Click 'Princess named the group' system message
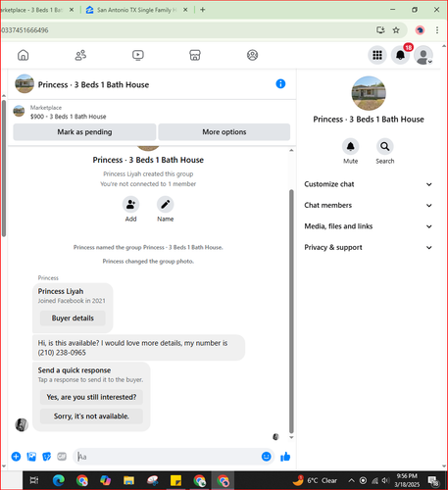448x490 pixels. click(148, 247)
